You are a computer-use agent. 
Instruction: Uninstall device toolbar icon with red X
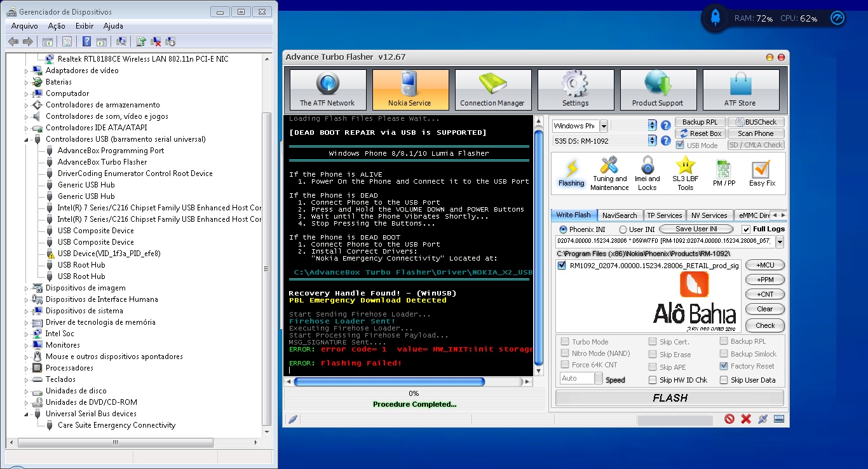tap(156, 42)
